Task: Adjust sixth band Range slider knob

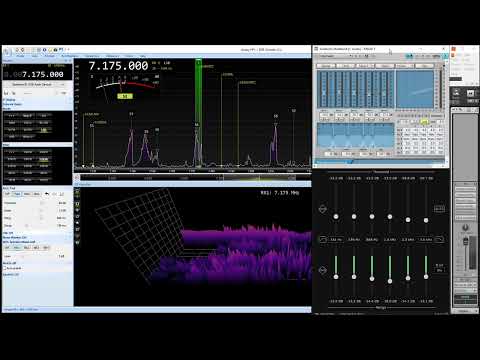Action: pyautogui.click(x=426, y=277)
